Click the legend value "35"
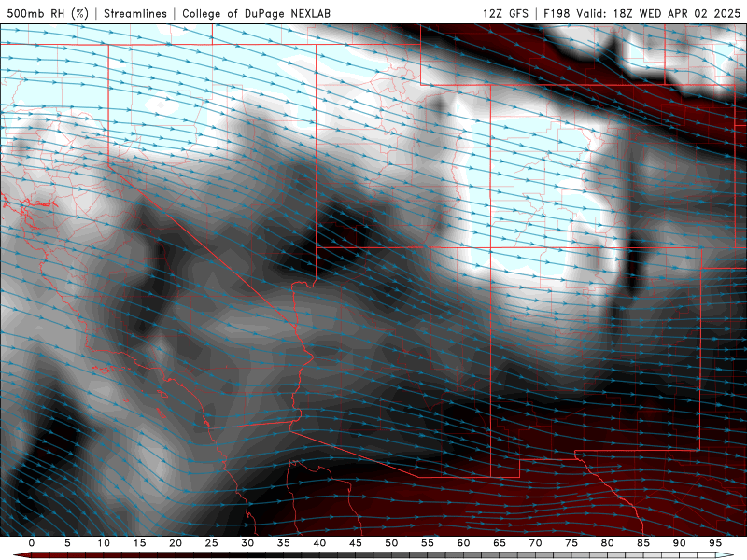747x560 pixels. click(x=284, y=543)
